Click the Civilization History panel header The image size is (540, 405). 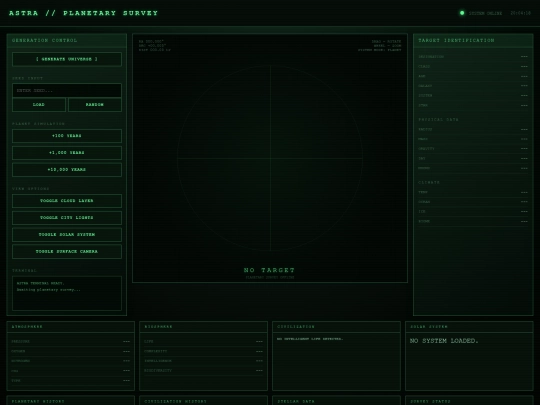[204, 401]
